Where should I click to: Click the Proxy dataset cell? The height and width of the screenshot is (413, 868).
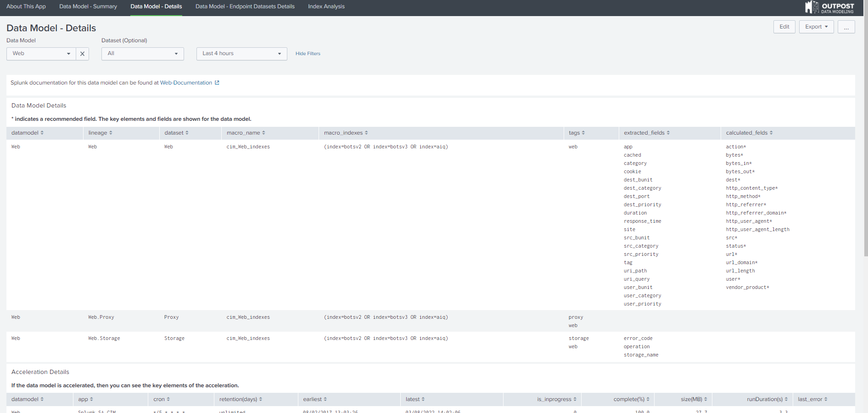click(x=172, y=317)
